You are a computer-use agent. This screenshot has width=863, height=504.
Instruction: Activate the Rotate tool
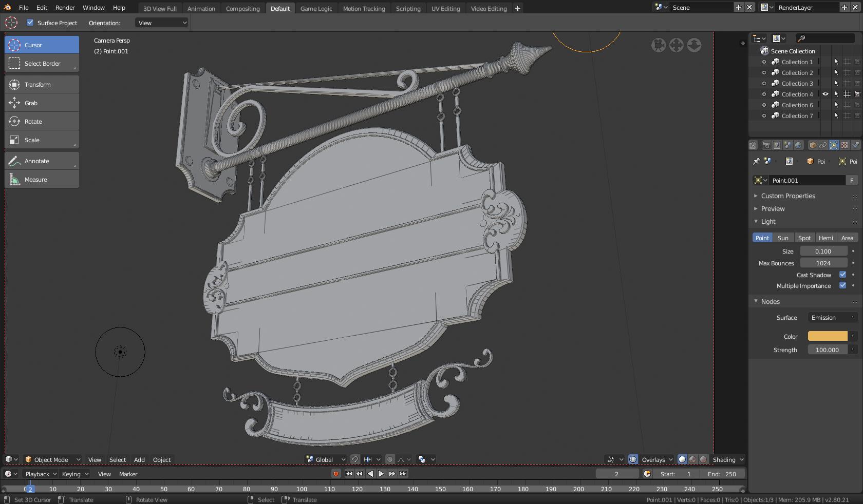click(x=42, y=122)
